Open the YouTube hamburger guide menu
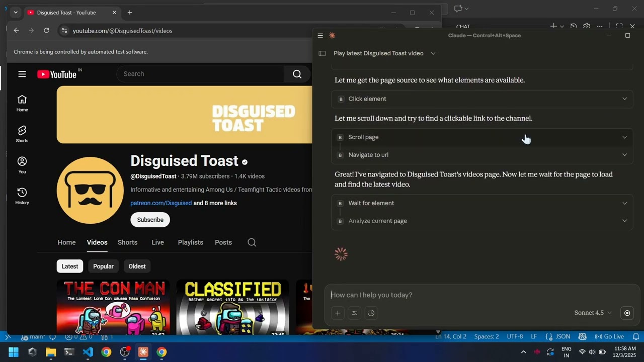This screenshot has width=644, height=362. 22,74
